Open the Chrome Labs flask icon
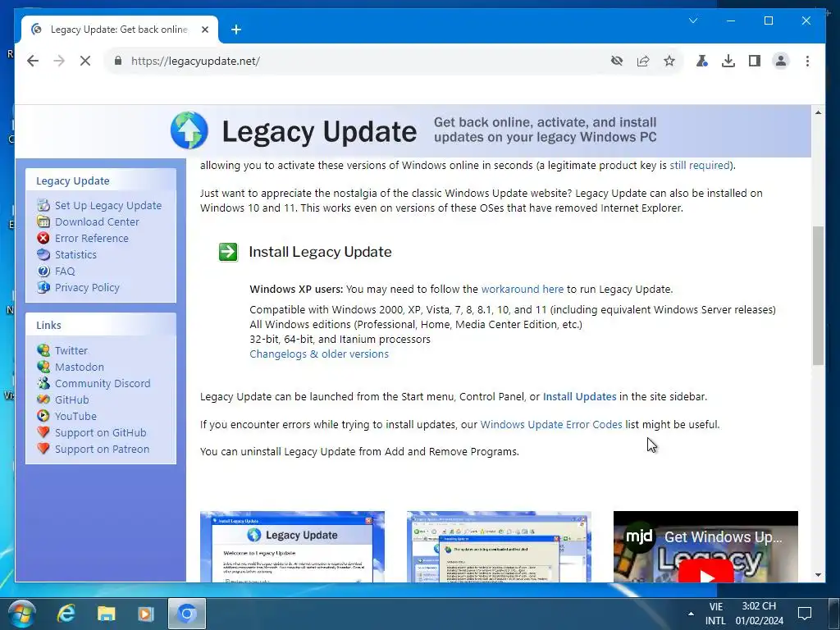This screenshot has height=630, width=840. tap(702, 61)
